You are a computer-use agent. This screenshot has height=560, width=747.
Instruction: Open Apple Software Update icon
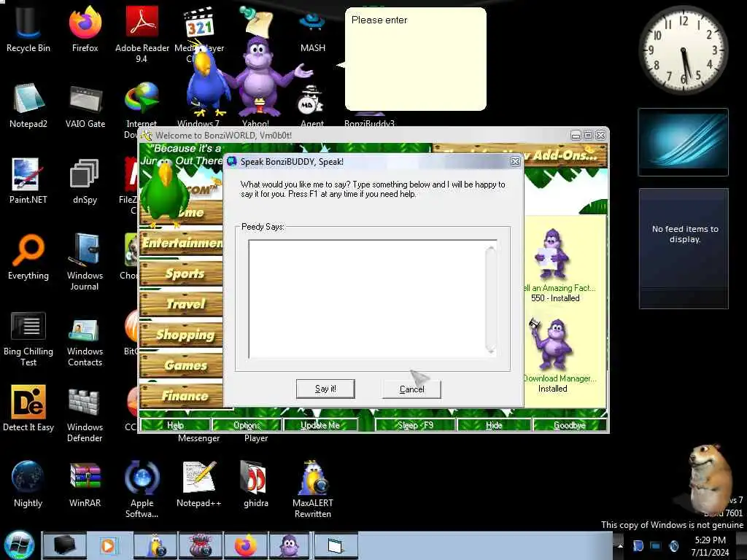142,489
